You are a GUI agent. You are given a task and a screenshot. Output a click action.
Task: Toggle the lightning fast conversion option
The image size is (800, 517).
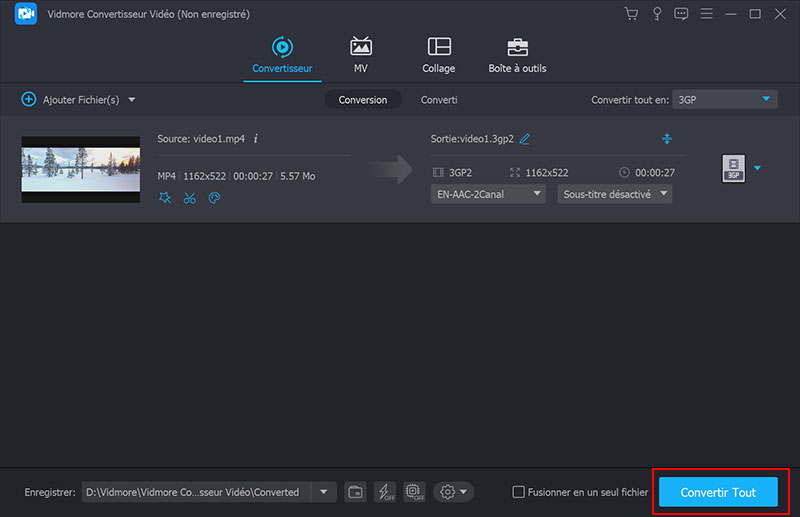pyautogui.click(x=384, y=492)
